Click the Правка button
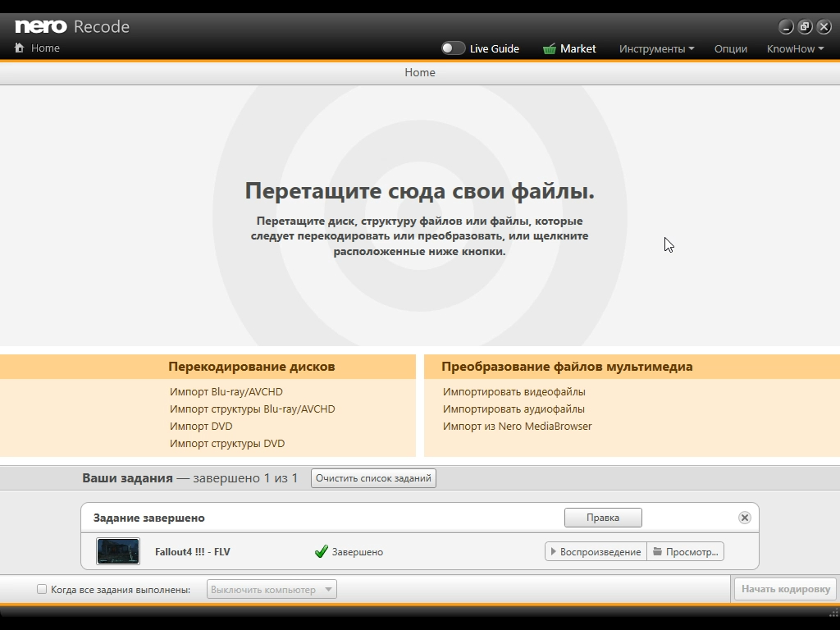 pos(603,518)
